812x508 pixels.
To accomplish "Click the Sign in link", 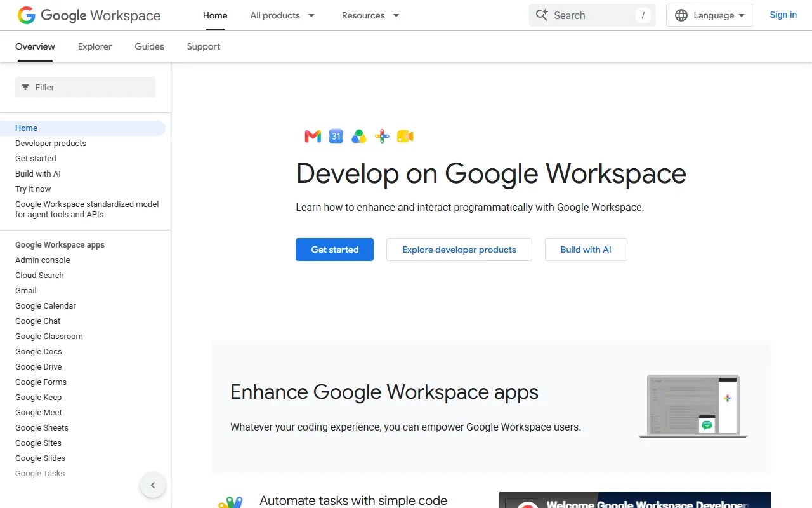I will [x=783, y=15].
